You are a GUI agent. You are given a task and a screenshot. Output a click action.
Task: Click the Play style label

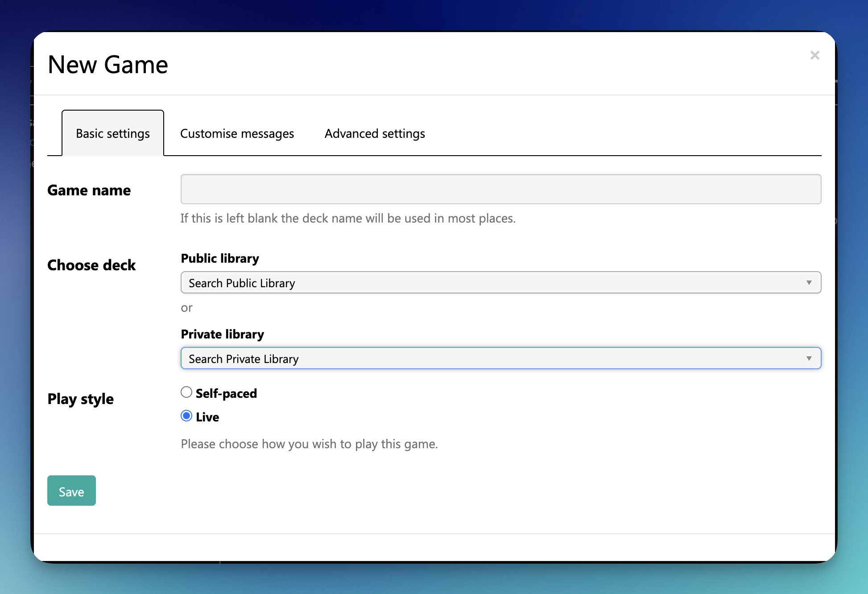coord(81,399)
